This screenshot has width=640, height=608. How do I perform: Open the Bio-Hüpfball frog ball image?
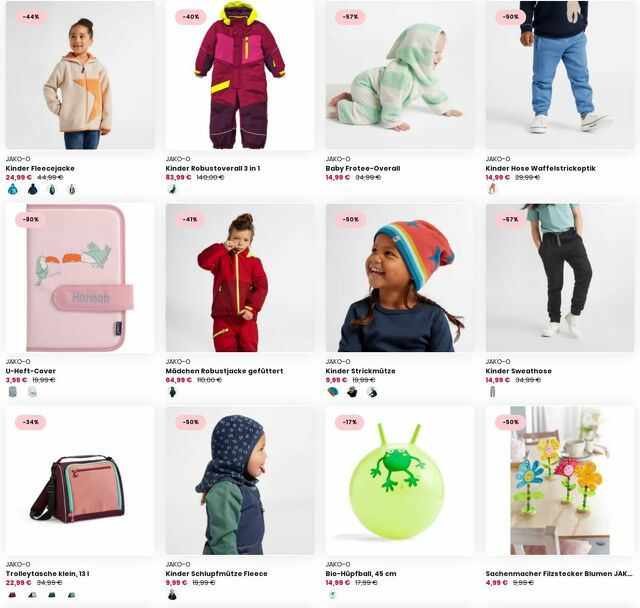coord(400,481)
